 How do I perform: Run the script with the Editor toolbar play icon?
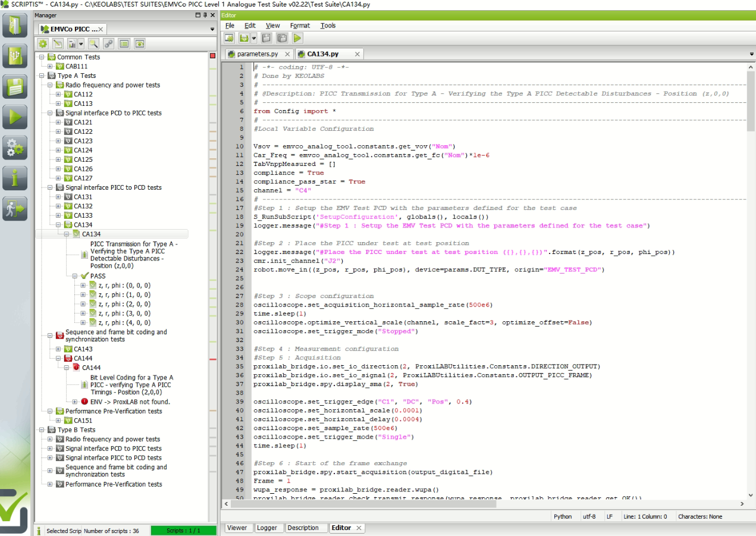(297, 38)
